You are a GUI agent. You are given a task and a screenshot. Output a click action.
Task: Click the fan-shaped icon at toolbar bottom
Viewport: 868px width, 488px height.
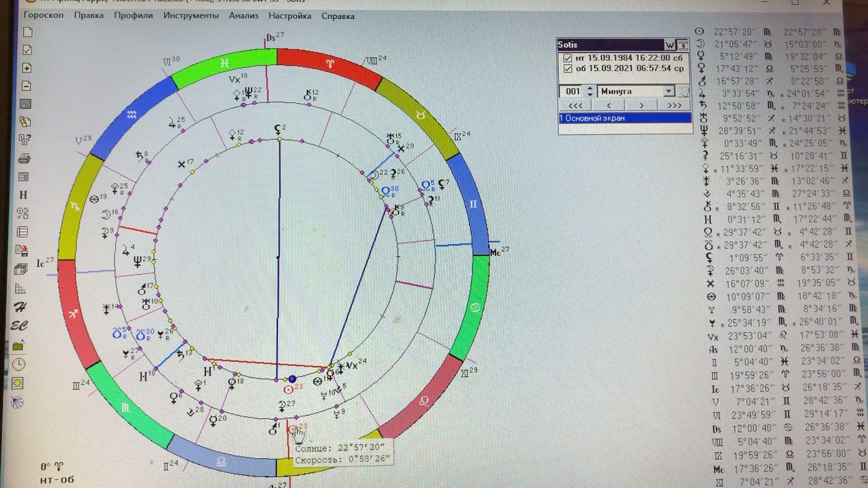click(18, 402)
